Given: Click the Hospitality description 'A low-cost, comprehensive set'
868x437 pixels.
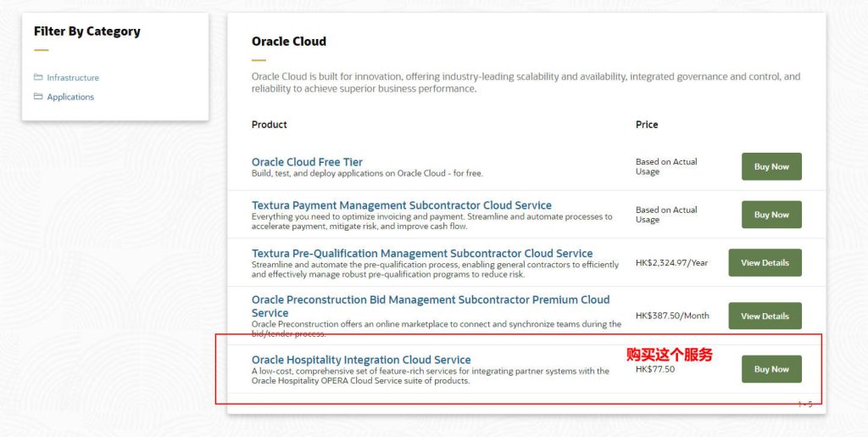Looking at the screenshot, I should click(430, 376).
